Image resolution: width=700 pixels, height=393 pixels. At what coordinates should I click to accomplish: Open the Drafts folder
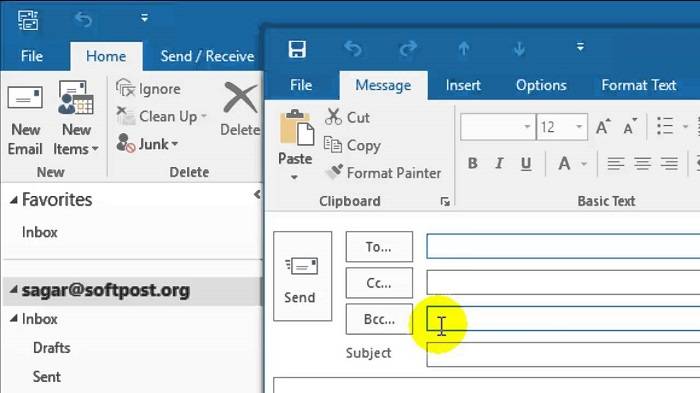click(x=51, y=348)
